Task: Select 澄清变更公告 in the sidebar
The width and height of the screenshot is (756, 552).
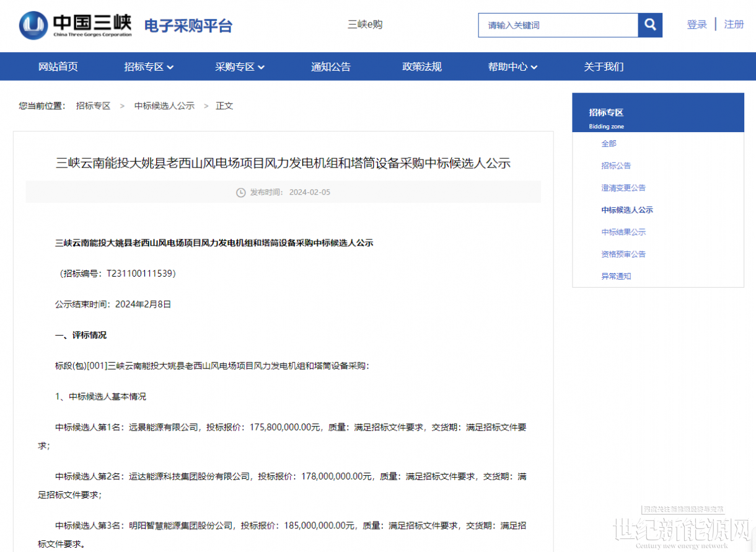Action: point(623,188)
